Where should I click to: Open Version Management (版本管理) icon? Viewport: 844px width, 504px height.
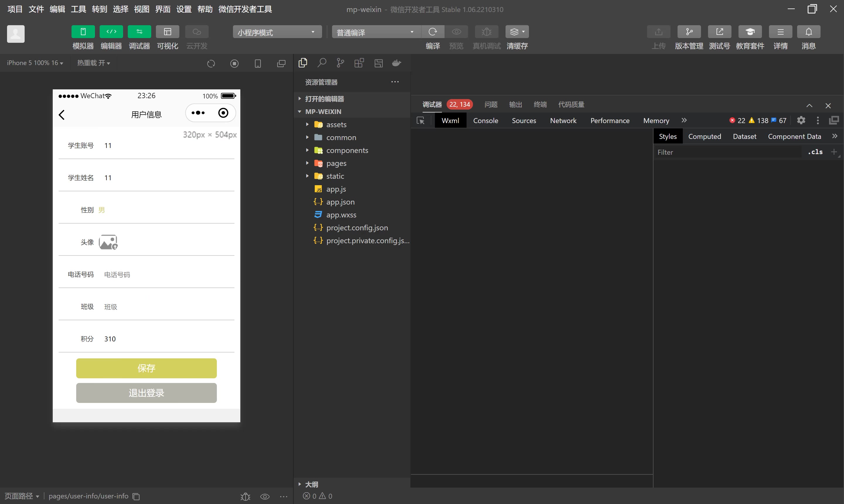click(688, 32)
